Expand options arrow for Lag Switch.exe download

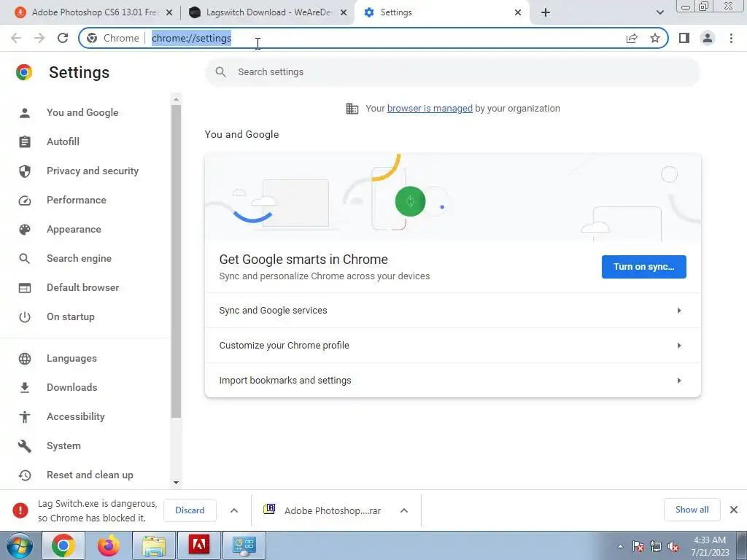click(234, 510)
